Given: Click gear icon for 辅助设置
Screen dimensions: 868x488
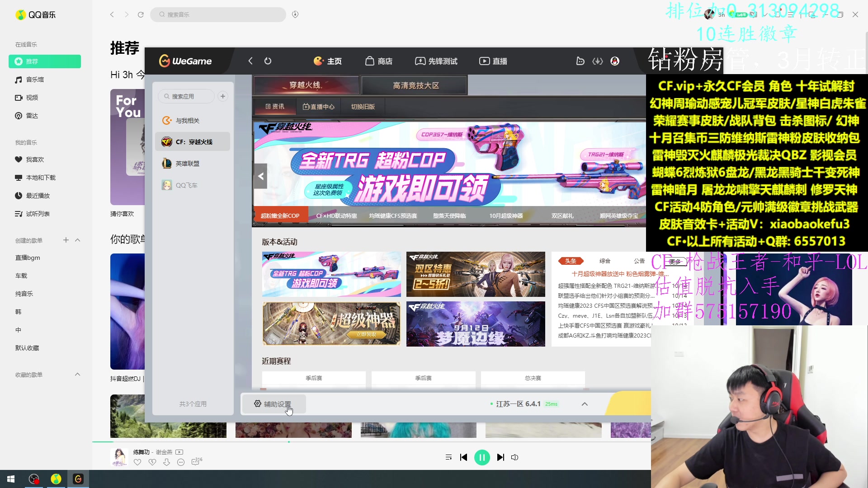Looking at the screenshot, I should click(257, 404).
